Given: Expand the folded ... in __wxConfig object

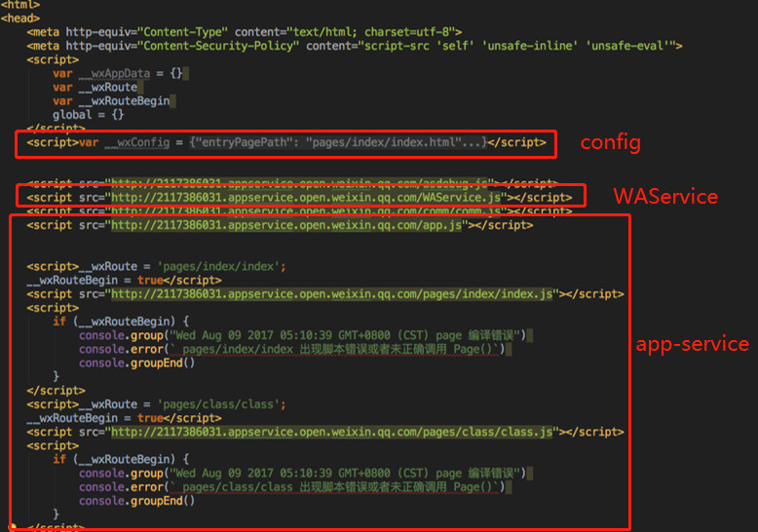Looking at the screenshot, I should click(x=472, y=142).
